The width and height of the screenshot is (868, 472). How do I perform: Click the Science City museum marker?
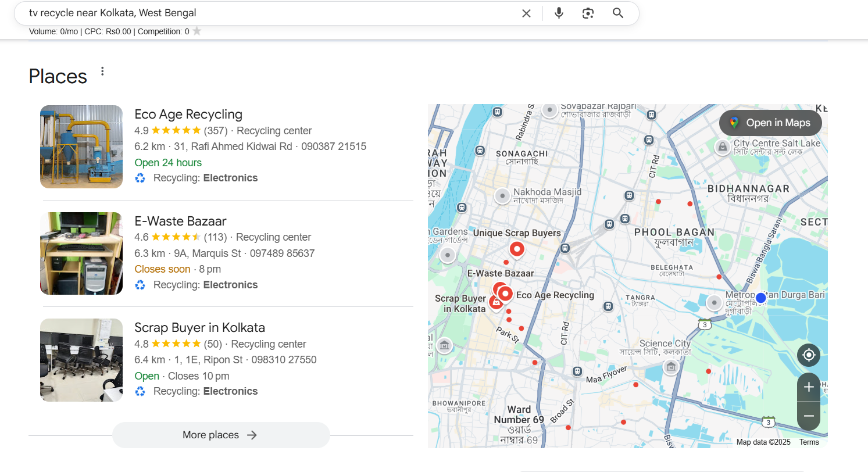[671, 367]
